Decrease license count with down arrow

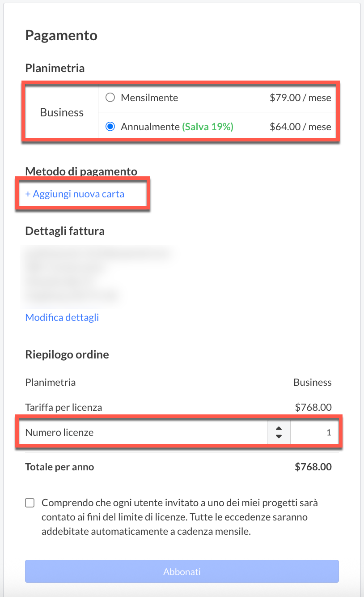(279, 436)
